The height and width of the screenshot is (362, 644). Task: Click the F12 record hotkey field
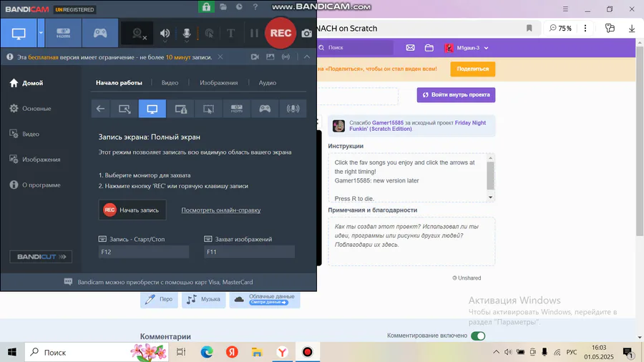pos(144,252)
